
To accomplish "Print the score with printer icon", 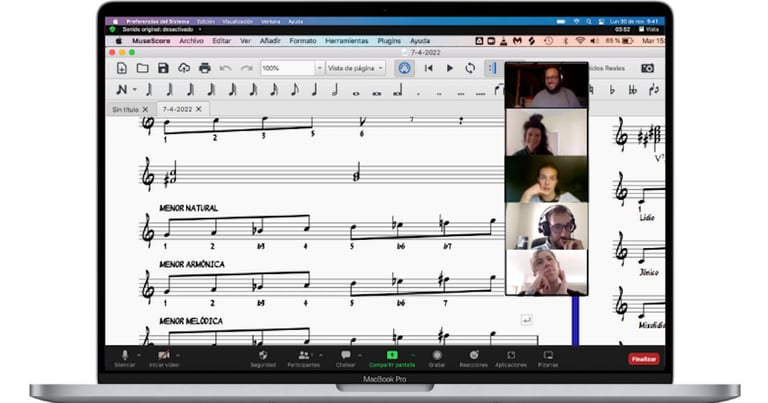I will 205,68.
